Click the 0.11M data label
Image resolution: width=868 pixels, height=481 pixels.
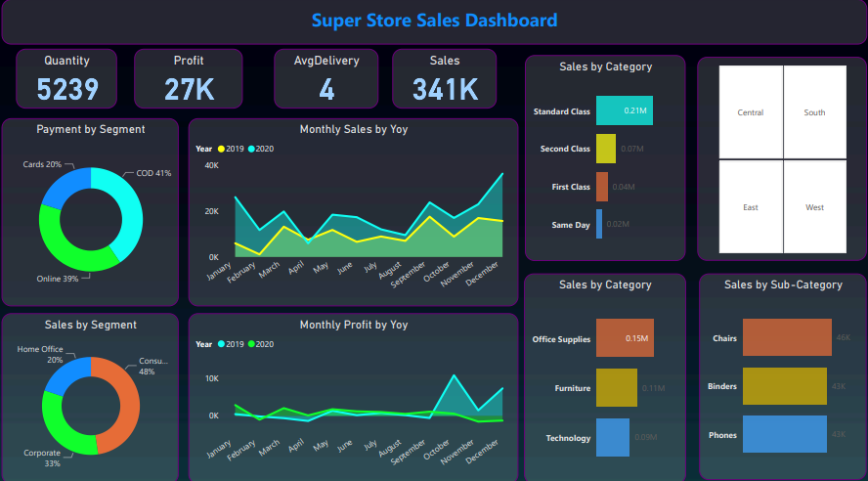(x=653, y=388)
